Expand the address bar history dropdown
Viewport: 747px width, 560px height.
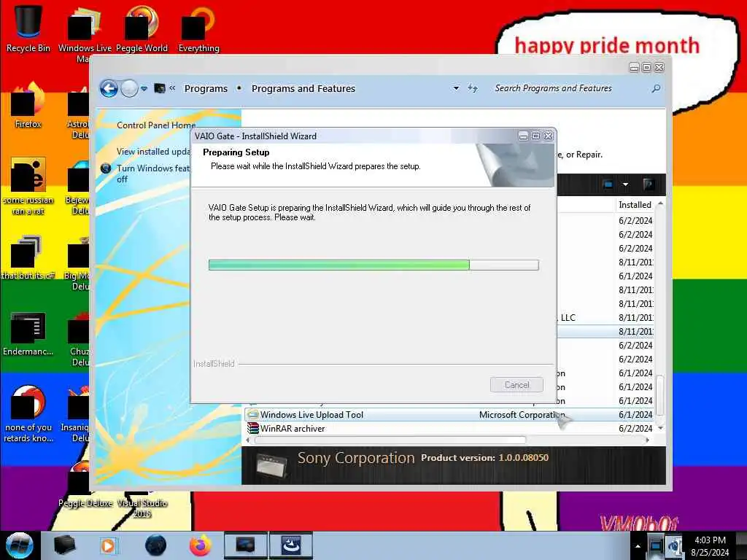pos(456,88)
